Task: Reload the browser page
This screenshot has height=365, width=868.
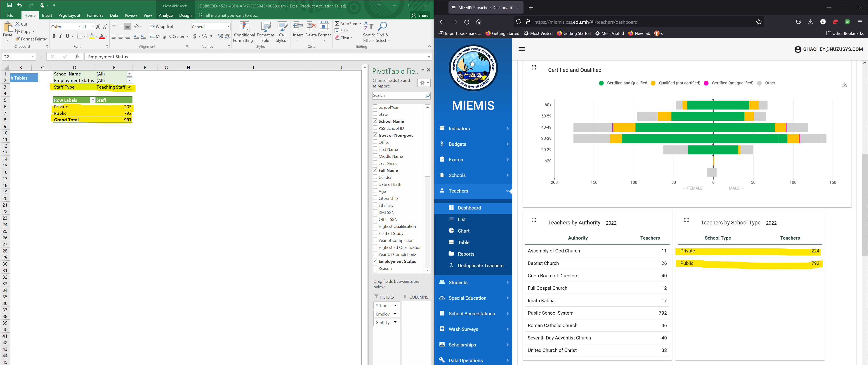Action: (467, 22)
